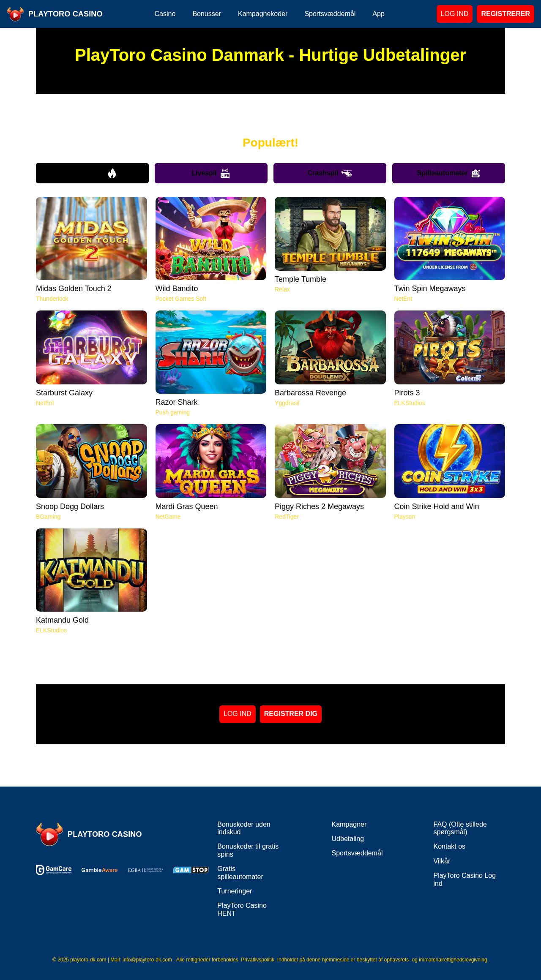Click the REGISTRER DIG button

(x=291, y=714)
